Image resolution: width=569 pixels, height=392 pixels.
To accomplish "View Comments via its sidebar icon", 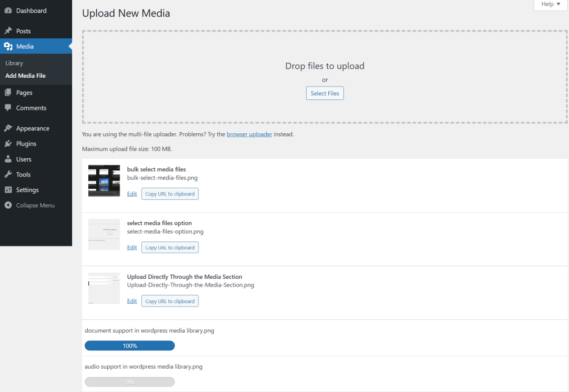I will click(x=29, y=108).
